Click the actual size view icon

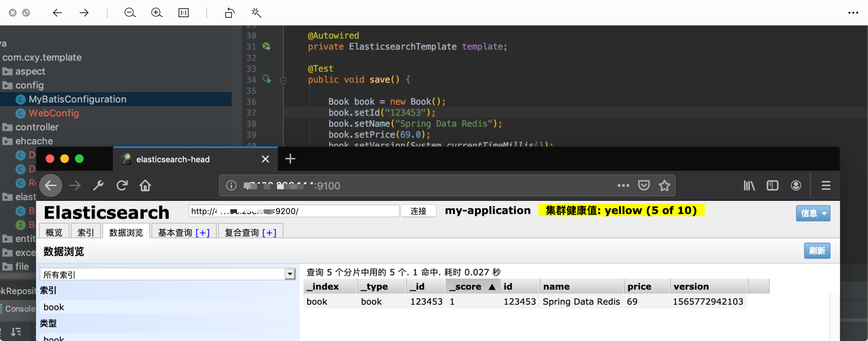[183, 13]
